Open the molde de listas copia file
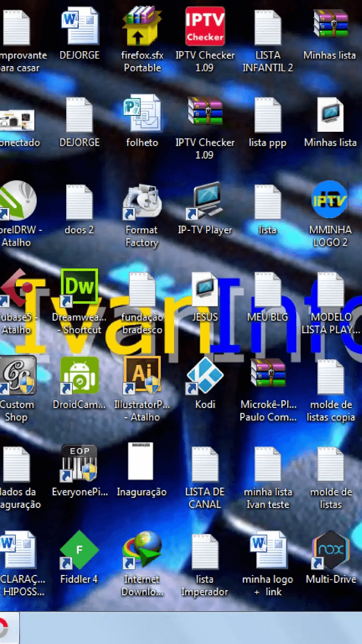 click(x=331, y=377)
